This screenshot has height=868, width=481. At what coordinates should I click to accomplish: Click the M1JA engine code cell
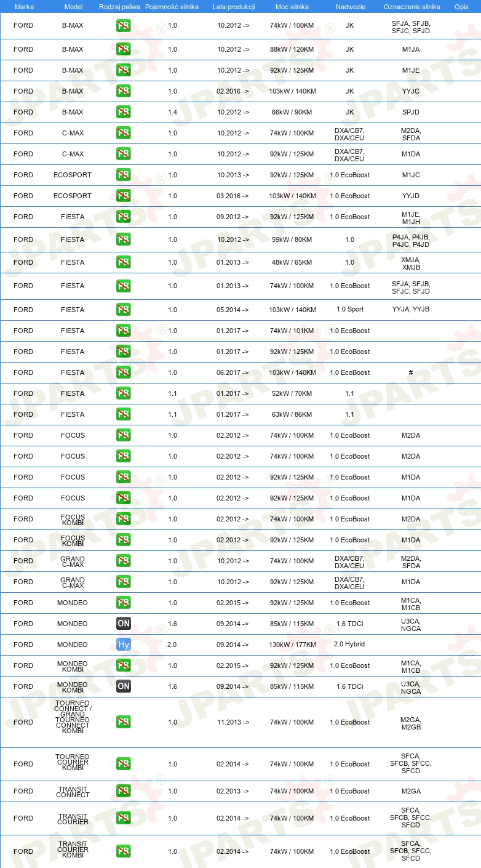tap(411, 49)
